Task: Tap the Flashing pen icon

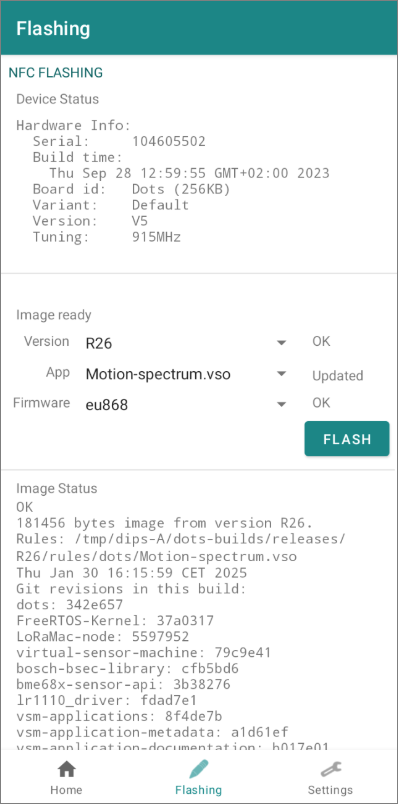Action: click(x=198, y=769)
